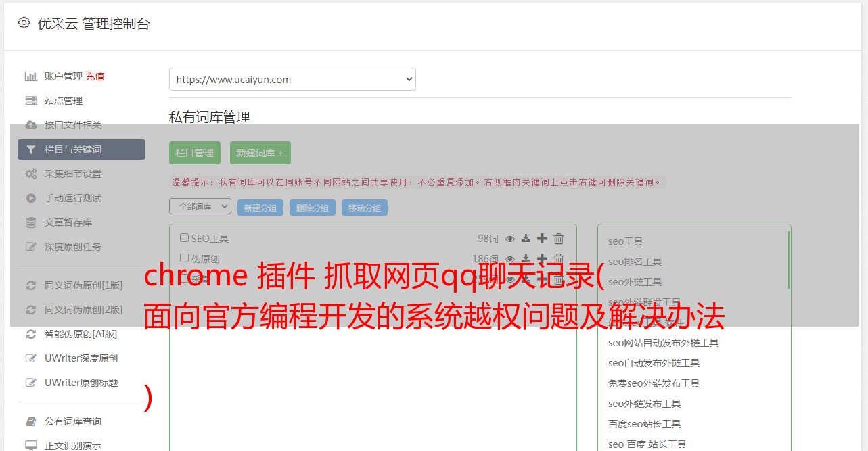
Task: Open 采集细节设置 in the sidebar
Action: pos(73,174)
